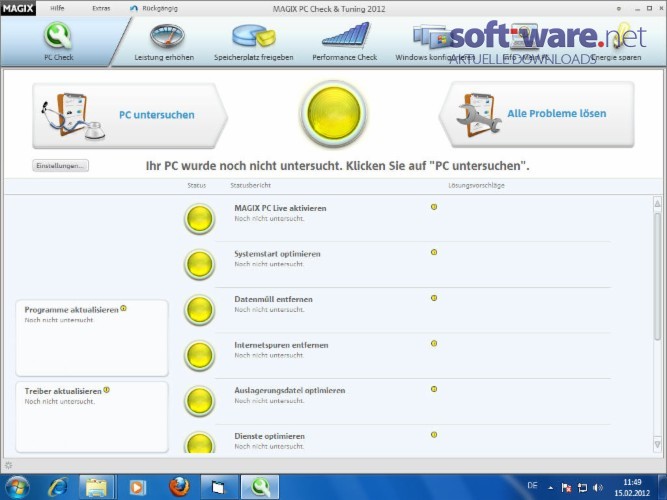
Task: Click info icon in MAGIX PC Live aktivieren row
Action: [434, 207]
